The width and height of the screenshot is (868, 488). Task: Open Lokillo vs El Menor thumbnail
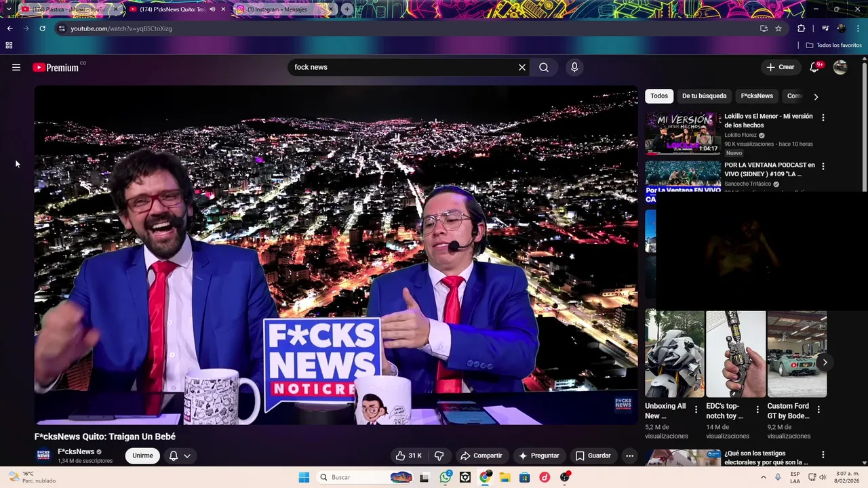tap(683, 134)
